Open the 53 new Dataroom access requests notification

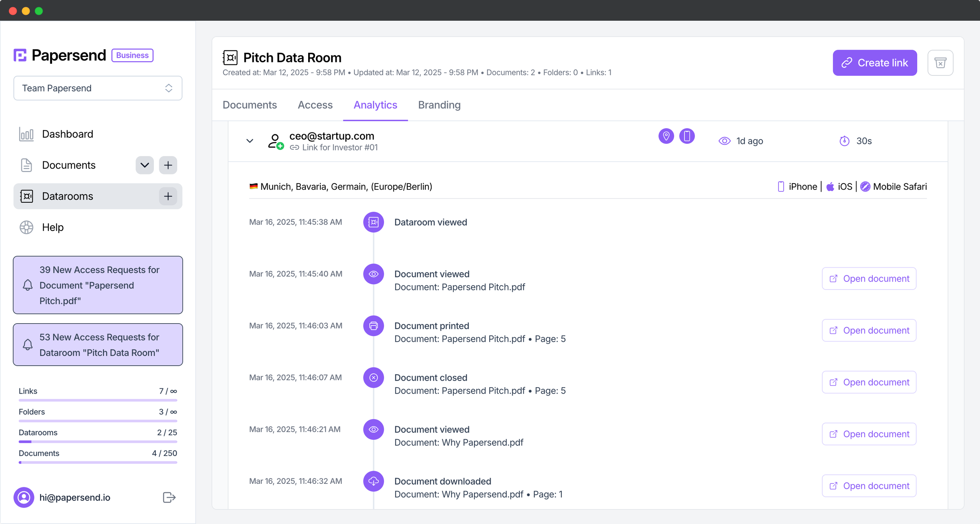(x=98, y=345)
